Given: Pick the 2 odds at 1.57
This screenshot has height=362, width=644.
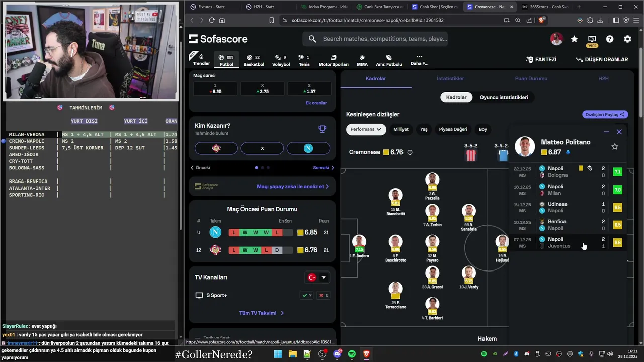Looking at the screenshot, I should (309, 89).
